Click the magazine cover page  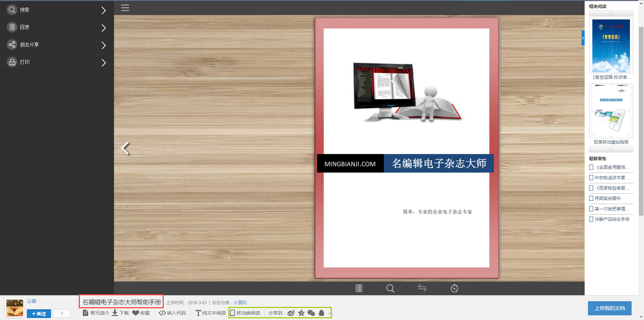[x=407, y=148]
